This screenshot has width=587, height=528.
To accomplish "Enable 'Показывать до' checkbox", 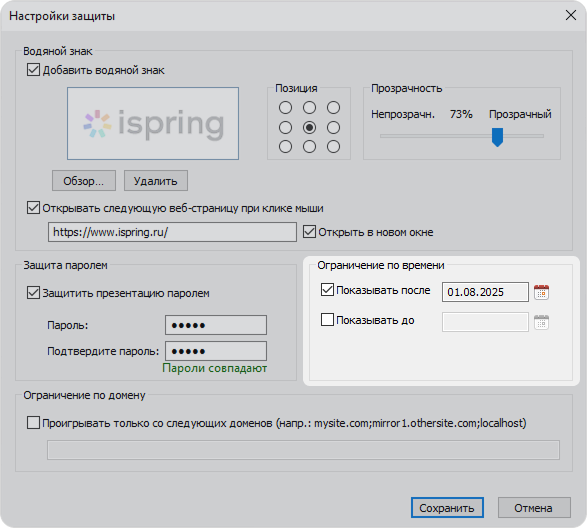I will [x=327, y=319].
